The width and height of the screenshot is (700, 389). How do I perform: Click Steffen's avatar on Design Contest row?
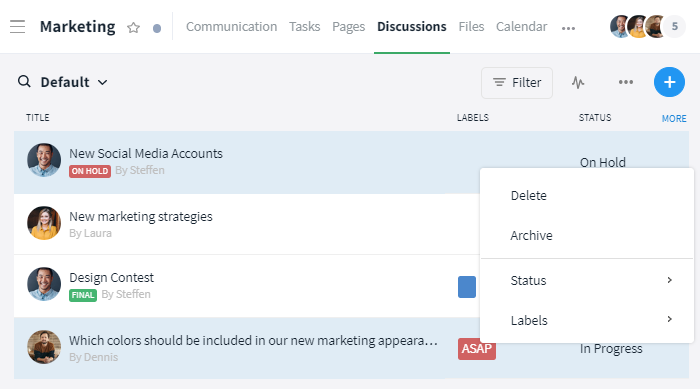44,284
